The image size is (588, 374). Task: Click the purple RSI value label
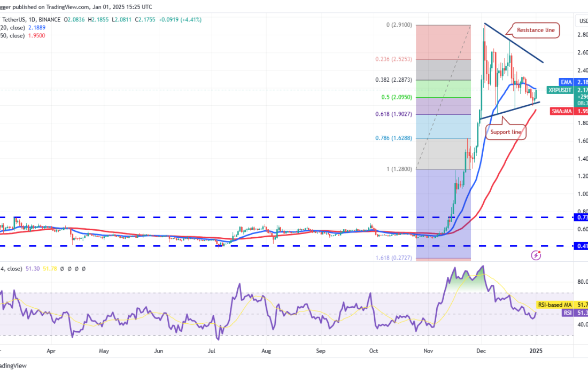(568, 313)
